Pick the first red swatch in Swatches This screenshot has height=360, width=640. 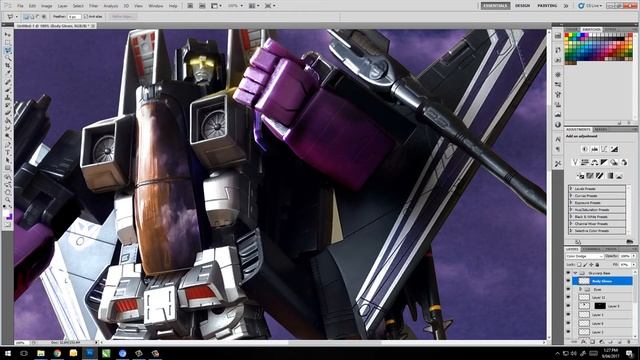click(567, 36)
